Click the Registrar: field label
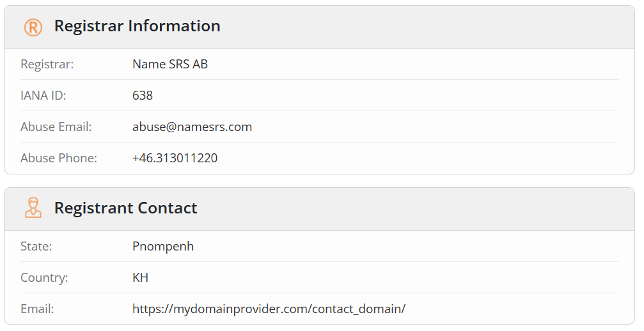The image size is (644, 331). (47, 65)
